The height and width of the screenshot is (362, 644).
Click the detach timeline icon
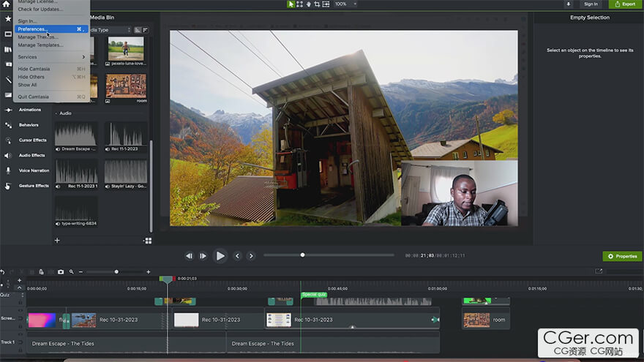point(599,271)
